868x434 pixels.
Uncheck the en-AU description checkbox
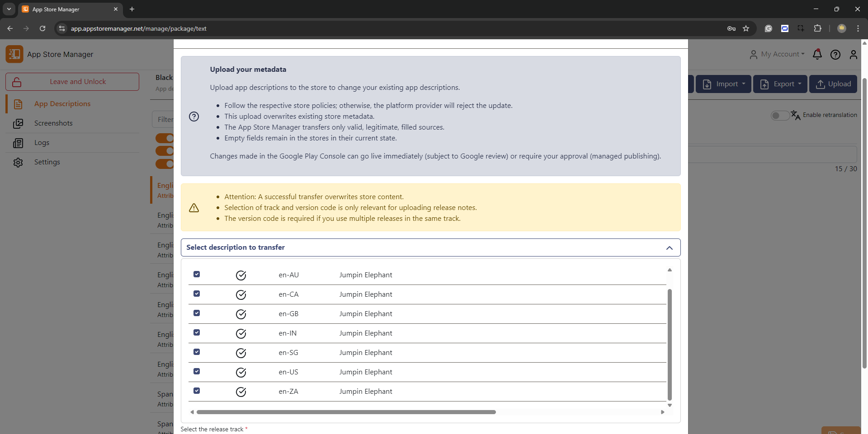pyautogui.click(x=197, y=274)
